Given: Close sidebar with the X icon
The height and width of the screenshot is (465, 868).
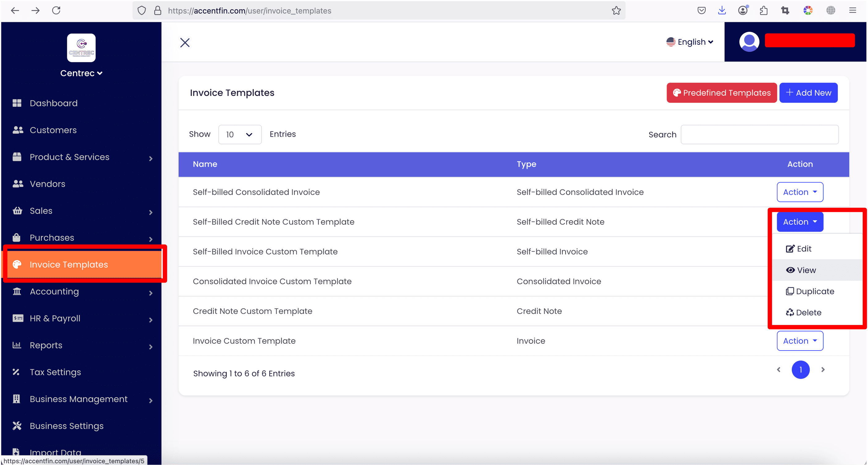Looking at the screenshot, I should click(x=185, y=43).
